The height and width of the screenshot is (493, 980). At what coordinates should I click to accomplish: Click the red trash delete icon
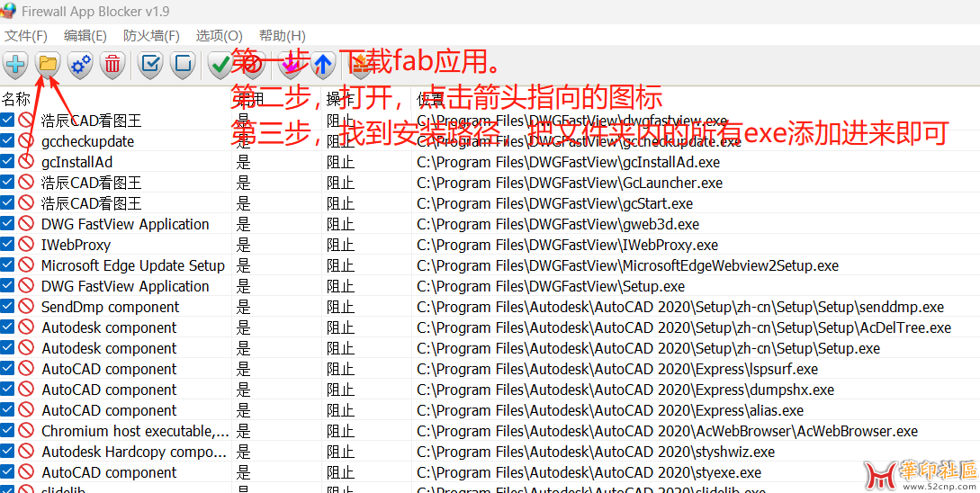(112, 64)
